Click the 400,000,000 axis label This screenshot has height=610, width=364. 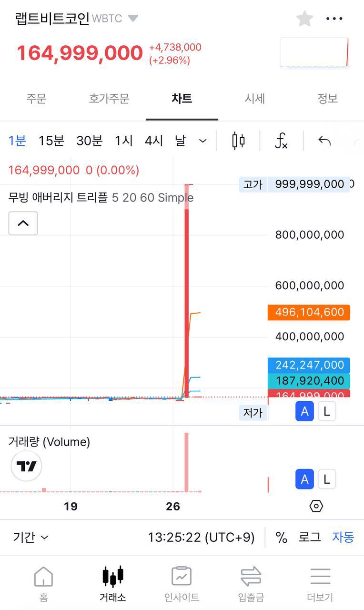tap(310, 336)
